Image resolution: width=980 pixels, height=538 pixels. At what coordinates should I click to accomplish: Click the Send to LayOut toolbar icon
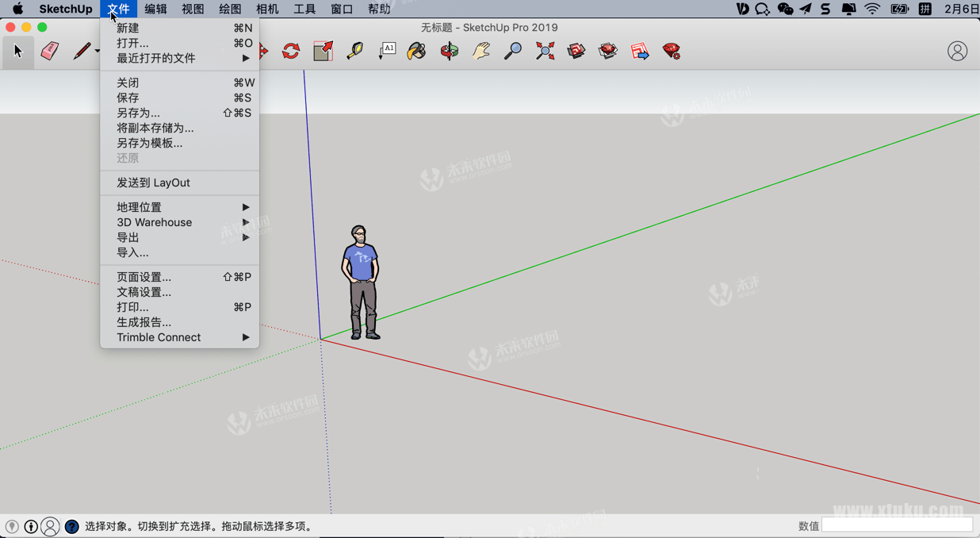coord(640,52)
